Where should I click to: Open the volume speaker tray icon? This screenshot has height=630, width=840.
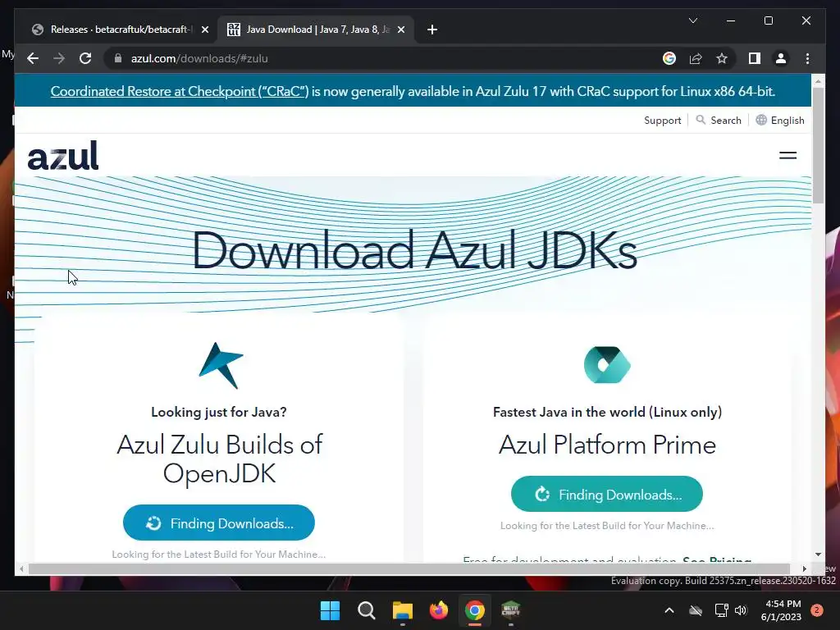(741, 610)
